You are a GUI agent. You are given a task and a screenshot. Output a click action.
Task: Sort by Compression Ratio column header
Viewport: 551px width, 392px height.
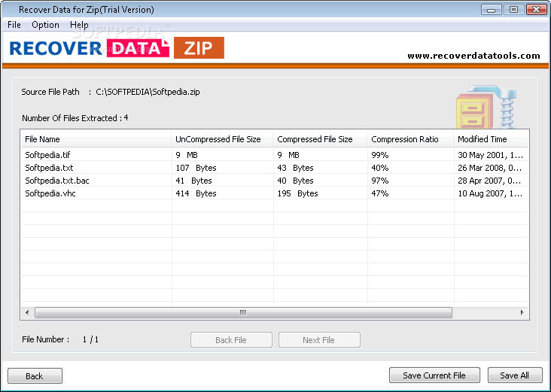[x=410, y=139]
